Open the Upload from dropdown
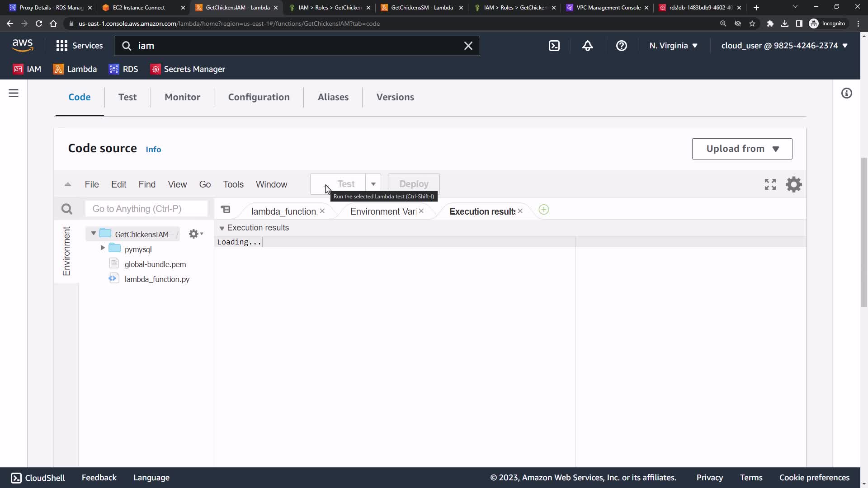868x488 pixels. coord(741,149)
